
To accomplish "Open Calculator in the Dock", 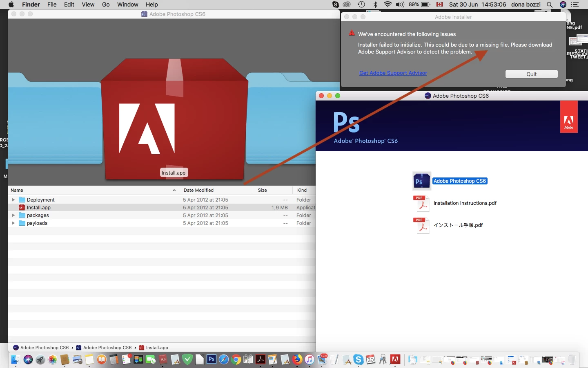I will pos(114,359).
